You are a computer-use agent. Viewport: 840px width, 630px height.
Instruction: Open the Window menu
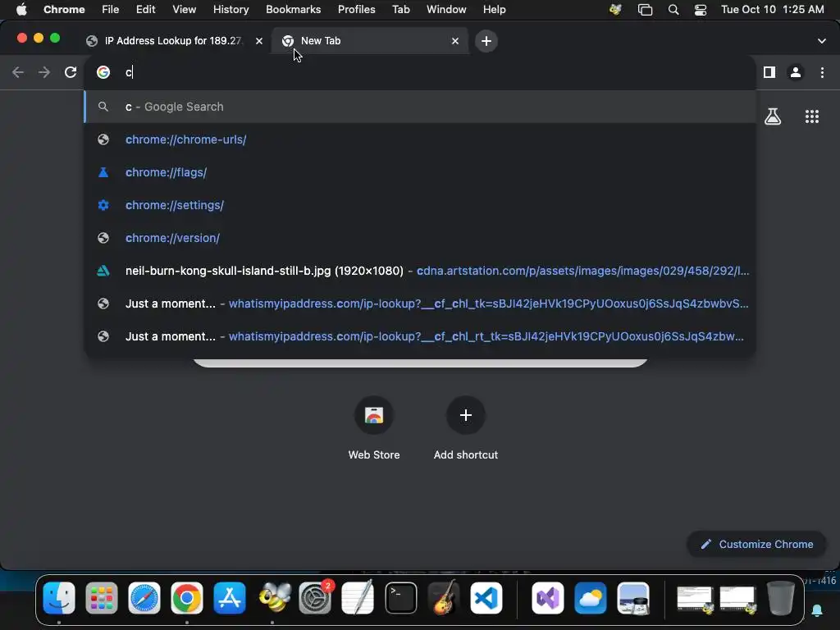(446, 10)
